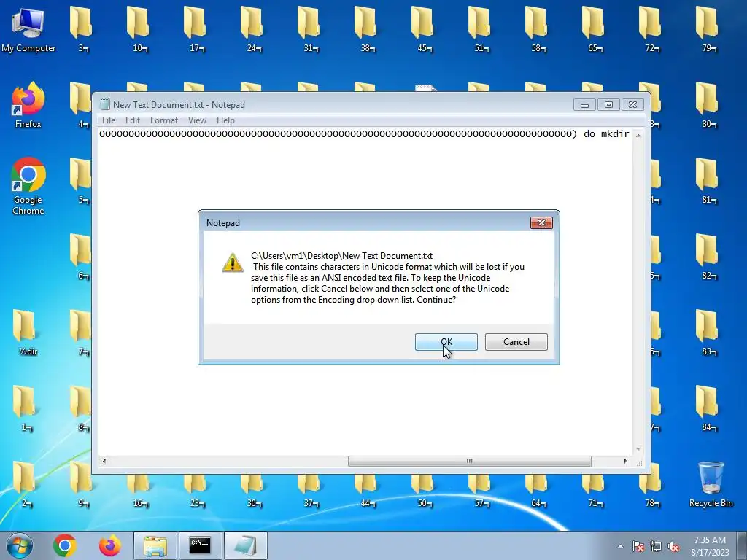Select the folder named 82¬
Screen dimensions: 747x560
[x=708, y=256]
